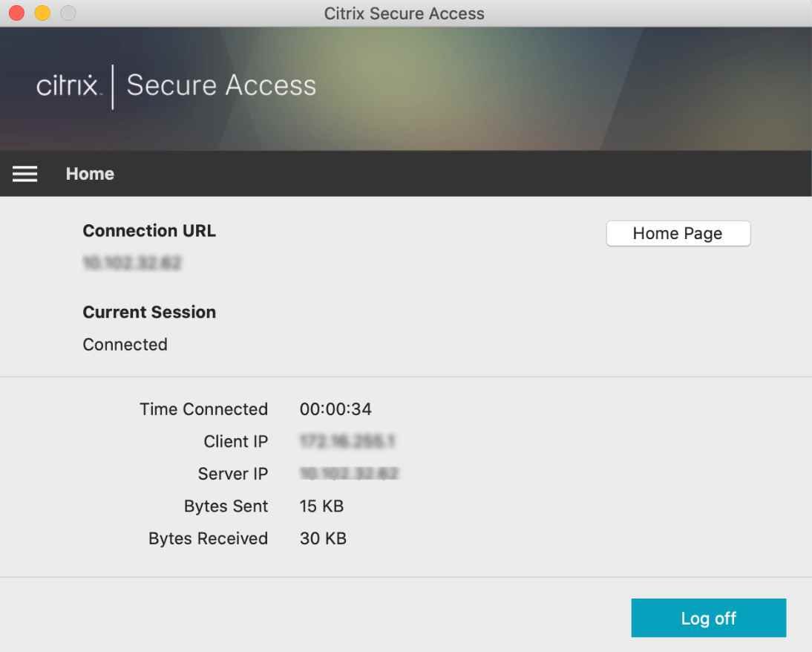Click the Client IP label
This screenshot has height=652, width=812.
[x=235, y=441]
